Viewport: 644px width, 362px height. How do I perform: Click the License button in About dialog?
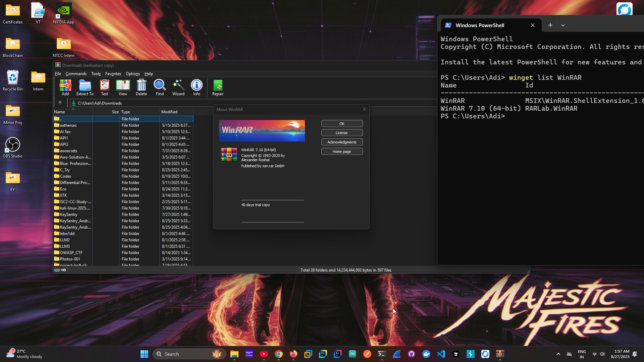[342, 133]
